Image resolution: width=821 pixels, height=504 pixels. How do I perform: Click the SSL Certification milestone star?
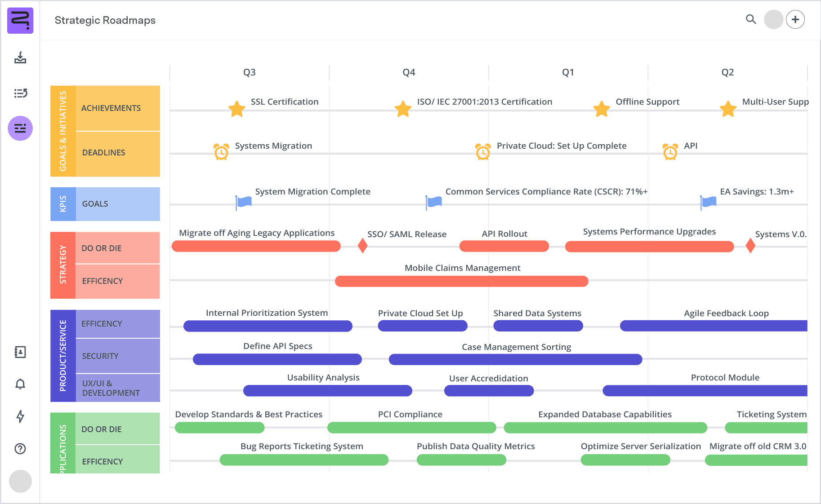pyautogui.click(x=236, y=108)
